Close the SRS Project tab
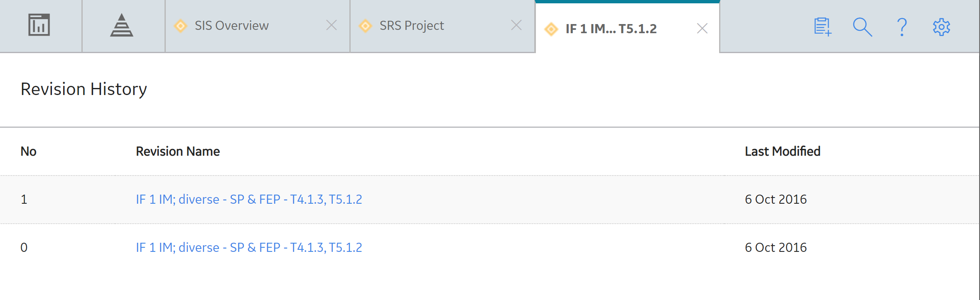980x300 pixels. tap(516, 25)
